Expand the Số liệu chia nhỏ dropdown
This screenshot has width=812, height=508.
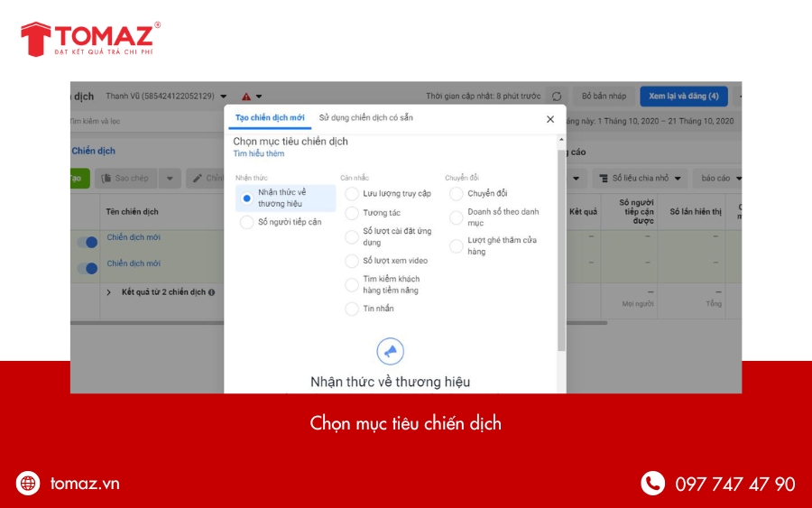pyautogui.click(x=642, y=179)
